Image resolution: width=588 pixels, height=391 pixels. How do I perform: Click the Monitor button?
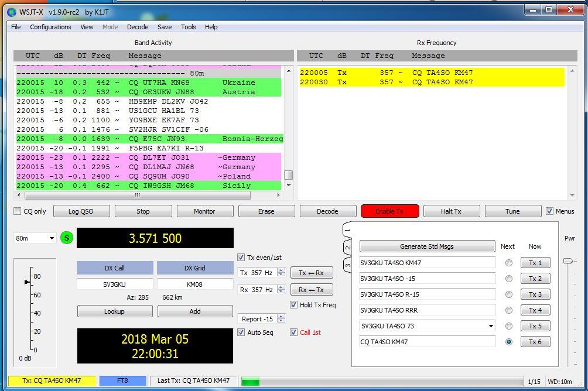click(204, 211)
